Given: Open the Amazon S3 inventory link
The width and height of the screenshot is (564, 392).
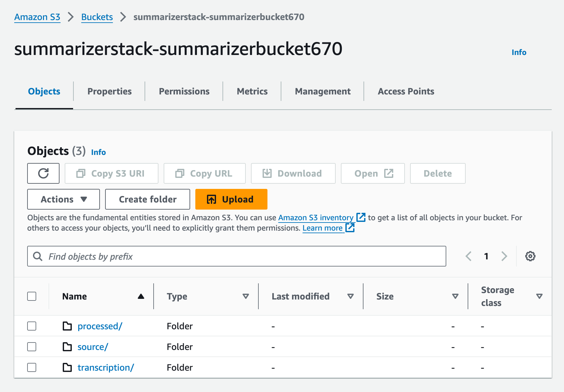Looking at the screenshot, I should pyautogui.click(x=316, y=218).
